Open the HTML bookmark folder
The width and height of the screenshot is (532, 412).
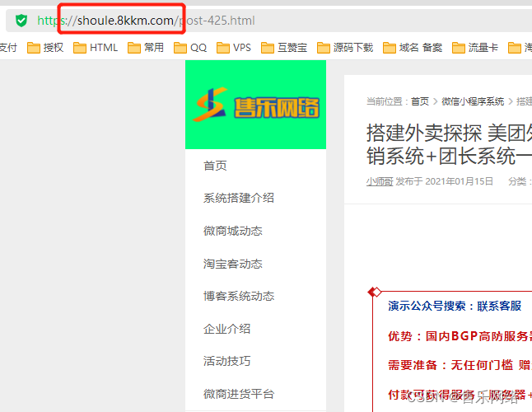[96, 48]
